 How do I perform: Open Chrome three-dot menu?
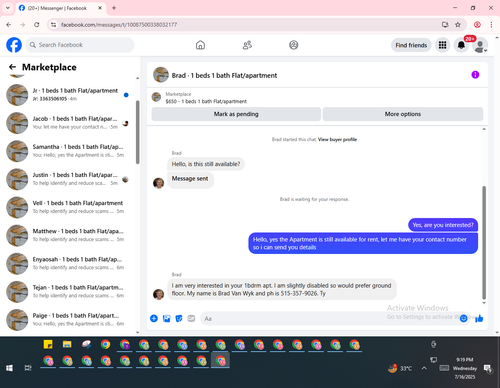coord(491,25)
